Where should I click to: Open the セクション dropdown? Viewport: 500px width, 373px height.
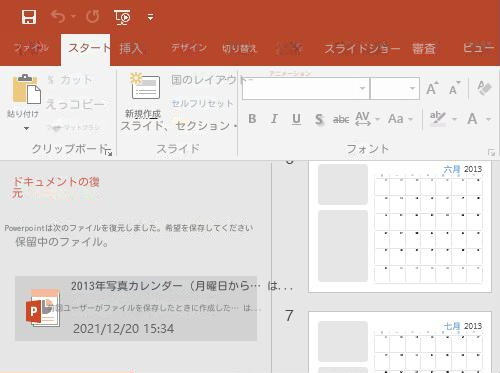tap(206, 126)
